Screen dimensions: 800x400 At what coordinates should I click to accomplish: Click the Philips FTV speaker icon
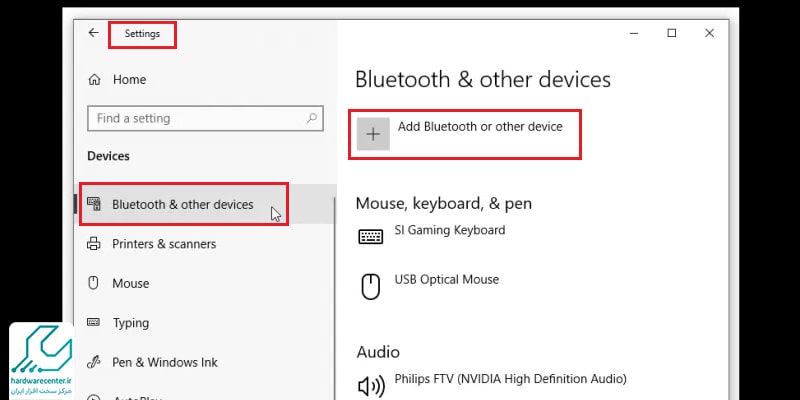371,387
